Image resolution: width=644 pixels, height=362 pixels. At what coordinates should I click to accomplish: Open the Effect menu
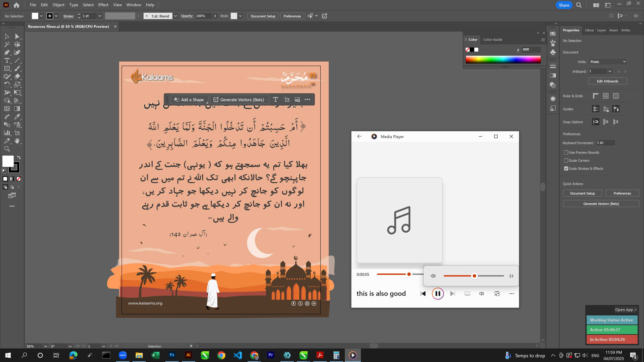(x=103, y=5)
